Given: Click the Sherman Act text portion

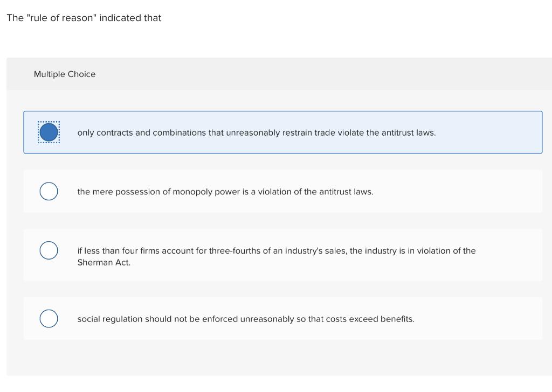Looking at the screenshot, I should [104, 262].
